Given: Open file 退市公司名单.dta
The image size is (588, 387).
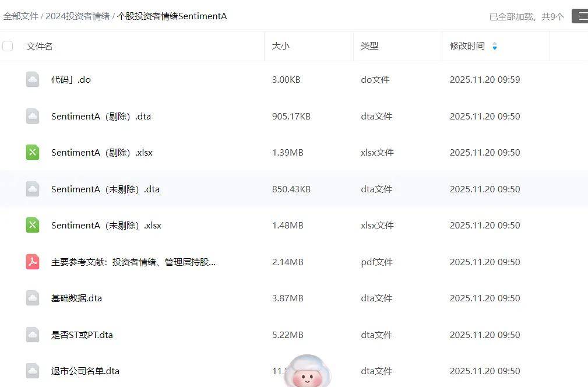Looking at the screenshot, I should [85, 371].
